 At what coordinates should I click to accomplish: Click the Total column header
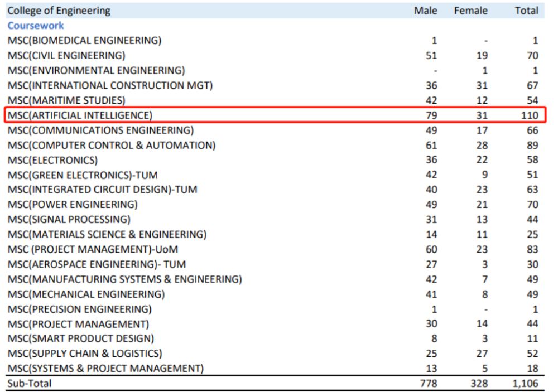coord(526,11)
